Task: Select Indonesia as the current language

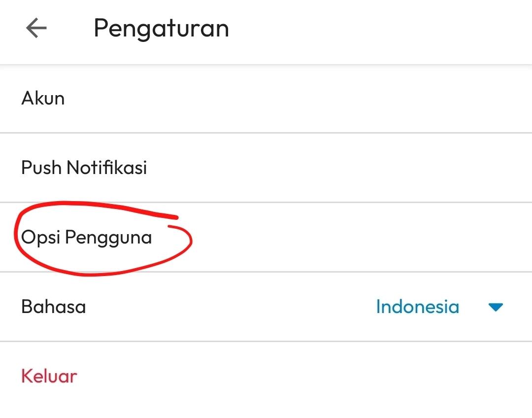Action: (x=418, y=307)
